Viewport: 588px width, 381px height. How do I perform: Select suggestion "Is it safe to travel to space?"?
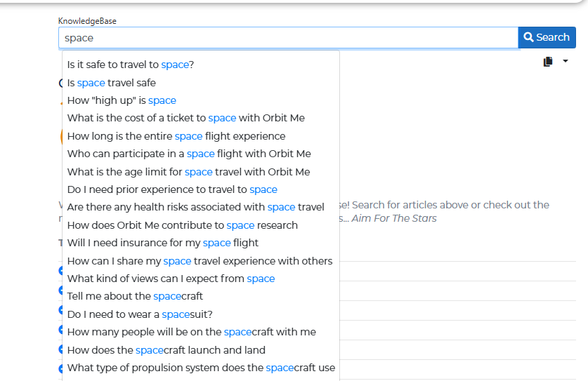coord(131,65)
